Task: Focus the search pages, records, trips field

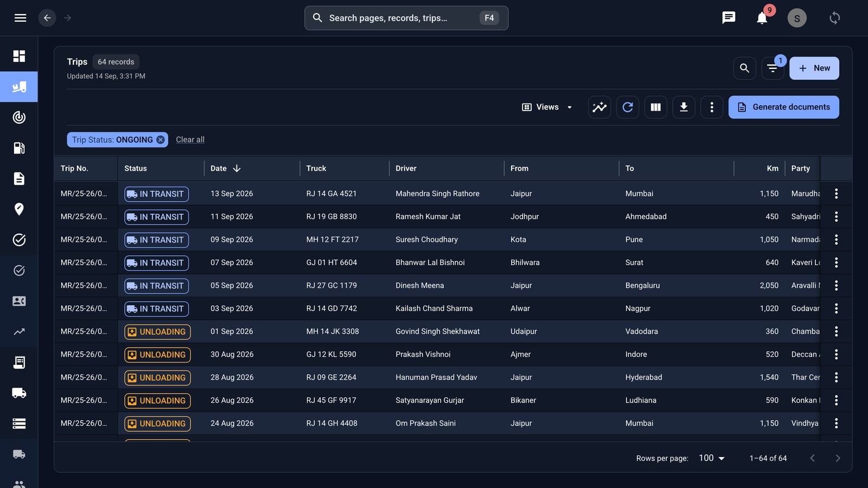Action: (406, 18)
